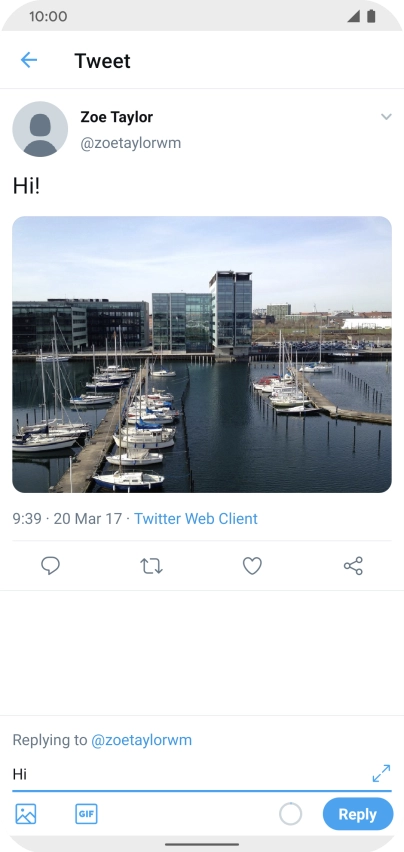Send the reply with Reply button

point(358,814)
